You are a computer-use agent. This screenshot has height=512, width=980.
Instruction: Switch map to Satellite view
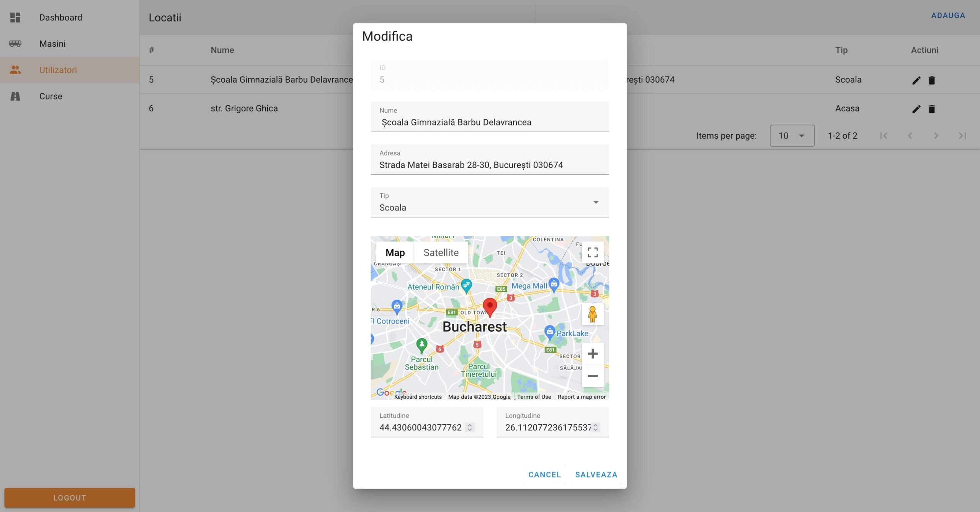click(441, 253)
